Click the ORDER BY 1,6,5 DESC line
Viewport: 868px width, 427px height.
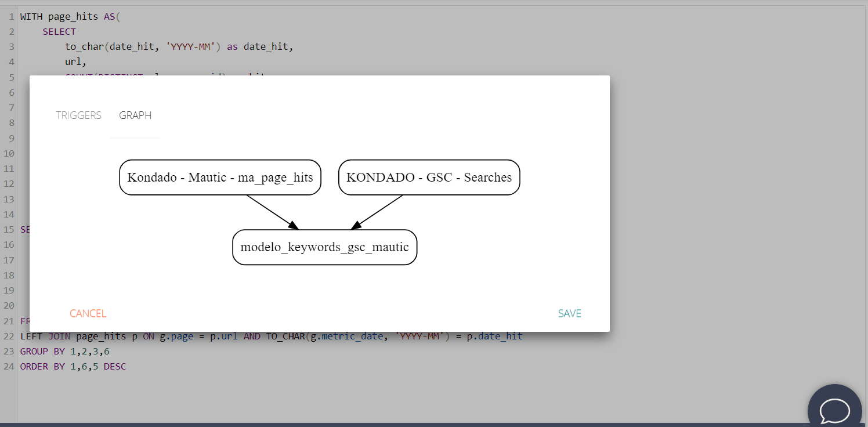point(73,366)
